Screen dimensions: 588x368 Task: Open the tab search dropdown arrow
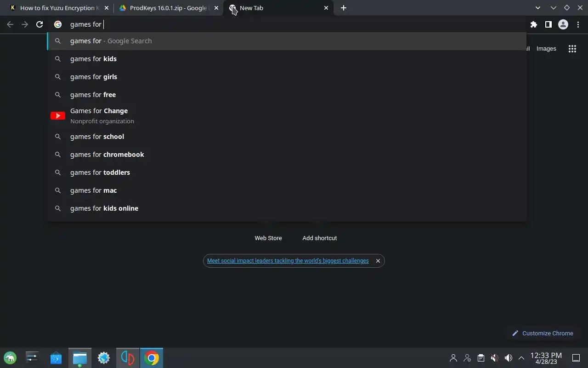click(538, 8)
